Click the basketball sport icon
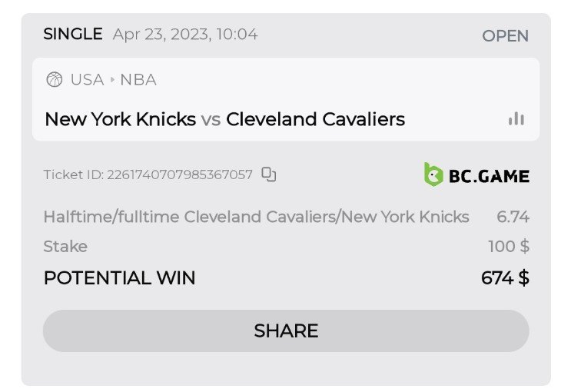This screenshot has height=392, width=571. click(x=54, y=79)
